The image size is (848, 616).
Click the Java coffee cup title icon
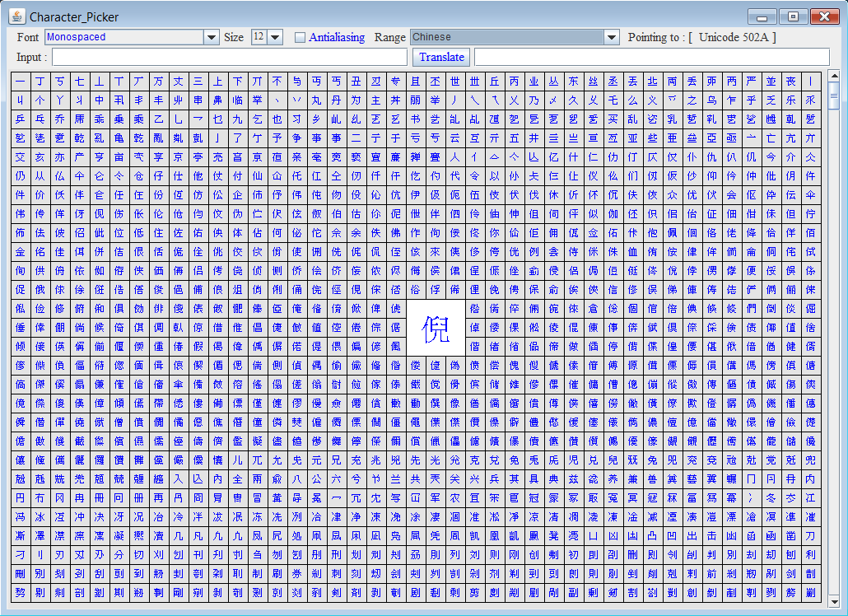(x=17, y=16)
